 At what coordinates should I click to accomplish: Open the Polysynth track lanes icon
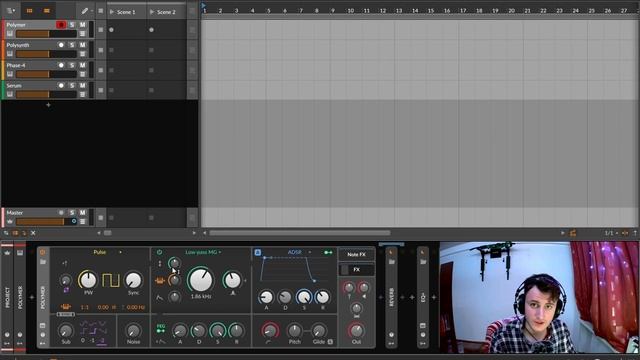[x=82, y=54]
